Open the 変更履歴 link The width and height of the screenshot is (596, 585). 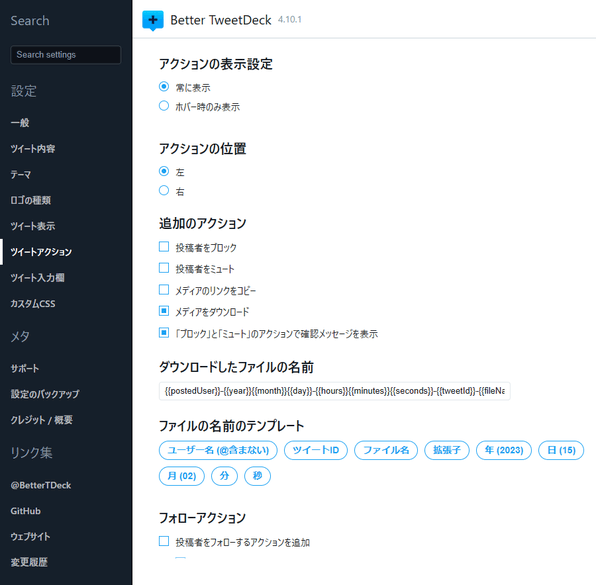(29, 562)
